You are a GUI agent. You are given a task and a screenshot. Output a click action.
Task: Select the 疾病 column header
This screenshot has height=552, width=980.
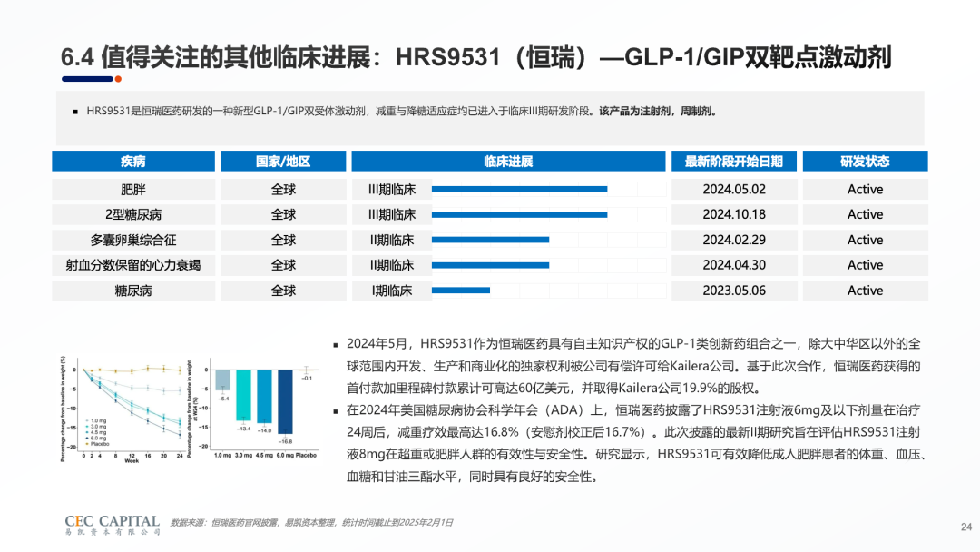133,162
